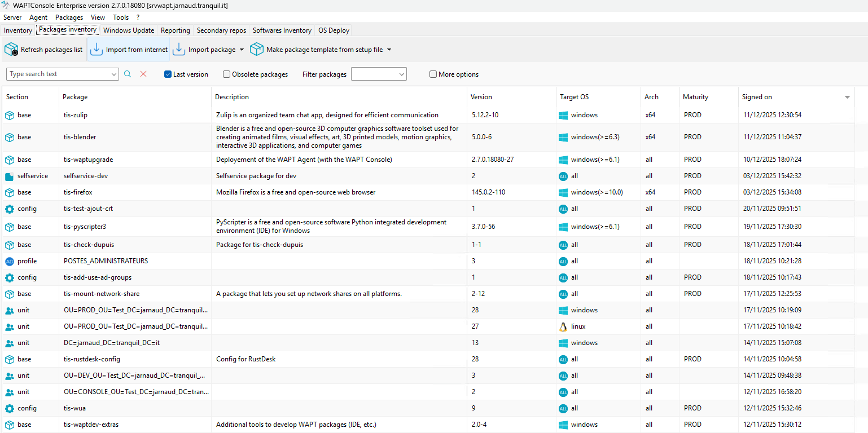
Task: Open the Packages menu
Action: point(69,17)
